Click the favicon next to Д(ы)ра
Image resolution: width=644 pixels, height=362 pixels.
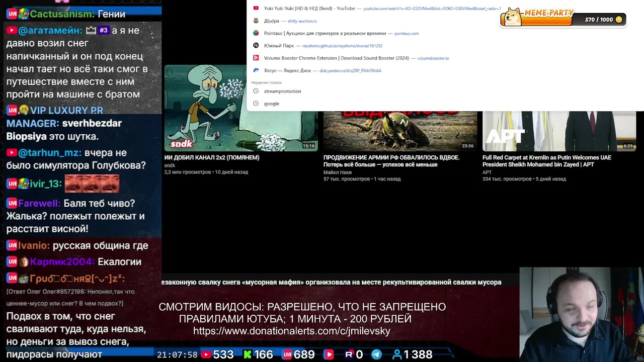coord(256,21)
